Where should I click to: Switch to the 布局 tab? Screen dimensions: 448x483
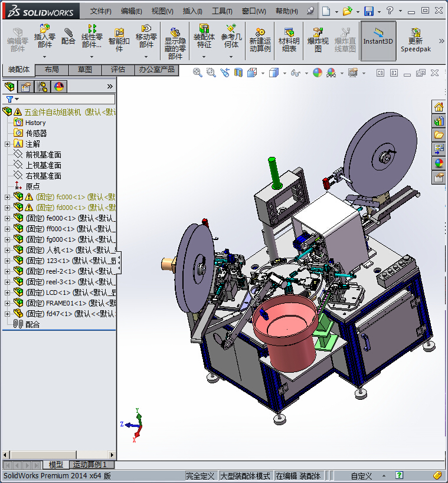(51, 70)
